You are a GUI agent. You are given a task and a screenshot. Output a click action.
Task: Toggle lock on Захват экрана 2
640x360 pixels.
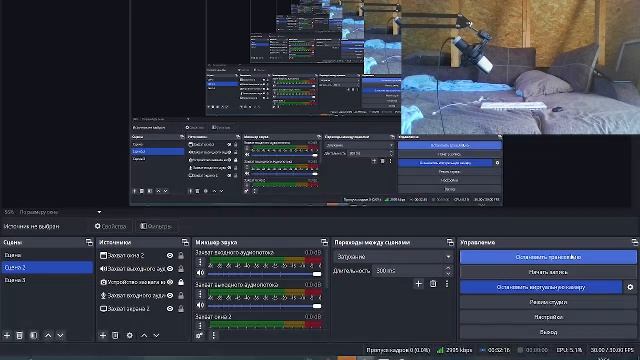(181, 309)
